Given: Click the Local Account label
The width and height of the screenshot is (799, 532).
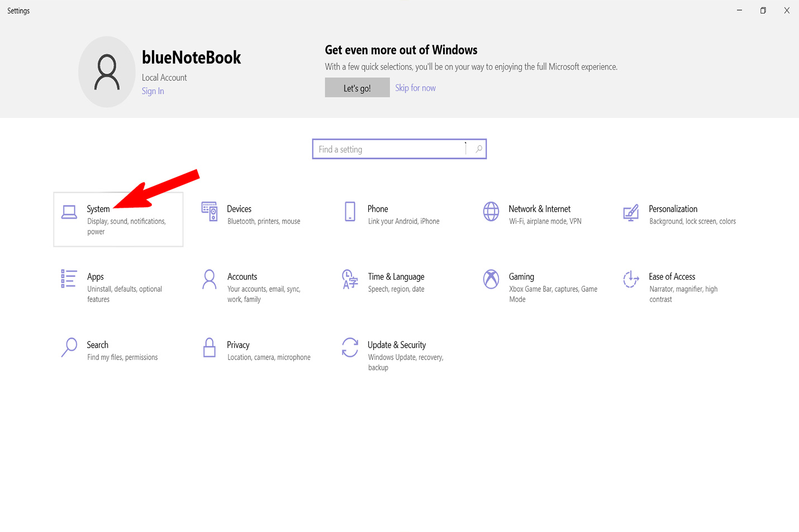Looking at the screenshot, I should [164, 78].
